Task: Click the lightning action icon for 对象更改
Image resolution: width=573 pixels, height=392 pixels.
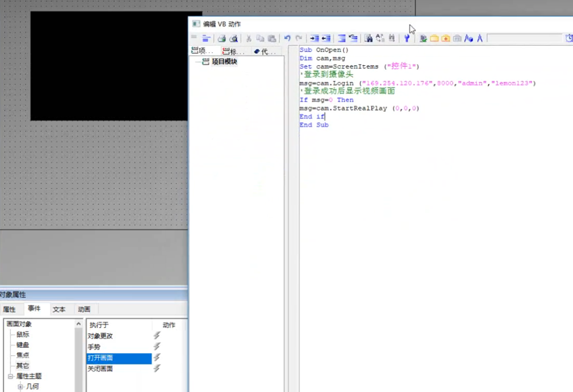Action: pos(157,336)
